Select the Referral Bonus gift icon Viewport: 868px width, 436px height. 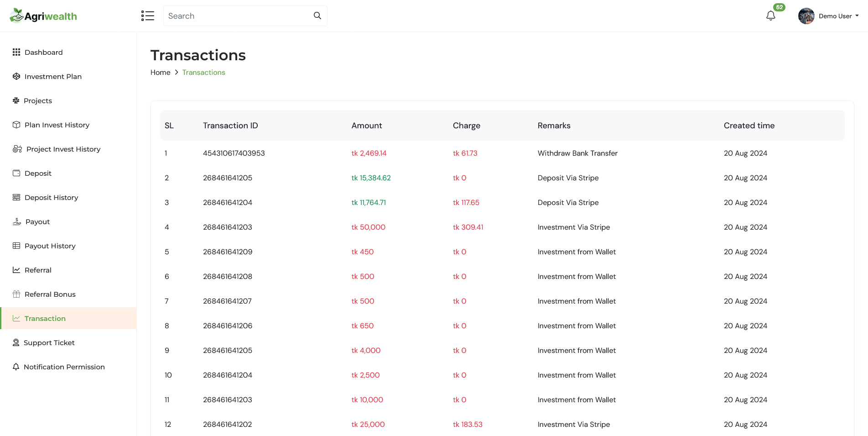point(16,294)
